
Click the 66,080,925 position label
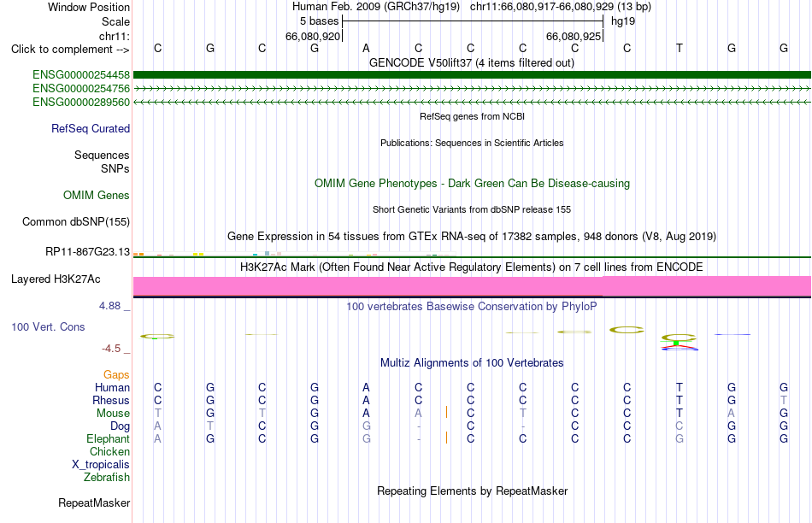coord(574,36)
